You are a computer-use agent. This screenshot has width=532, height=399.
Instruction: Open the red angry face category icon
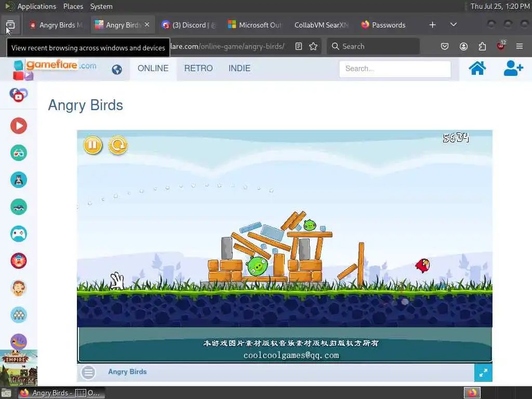(19, 261)
